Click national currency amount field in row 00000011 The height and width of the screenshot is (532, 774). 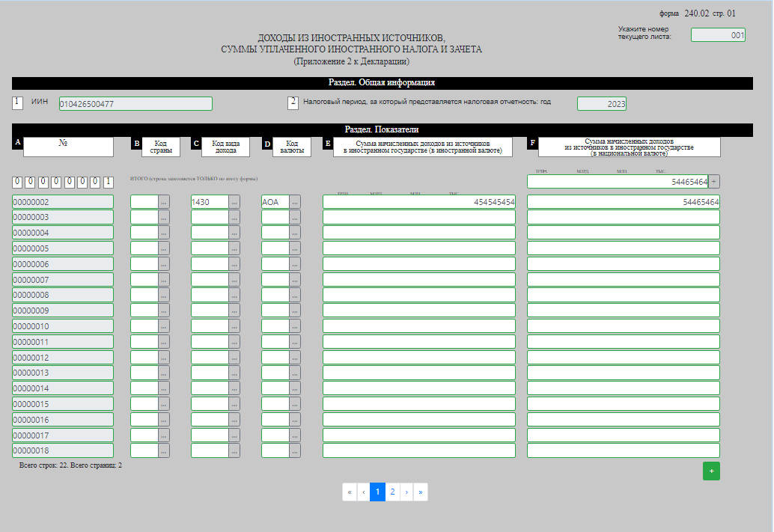624,341
